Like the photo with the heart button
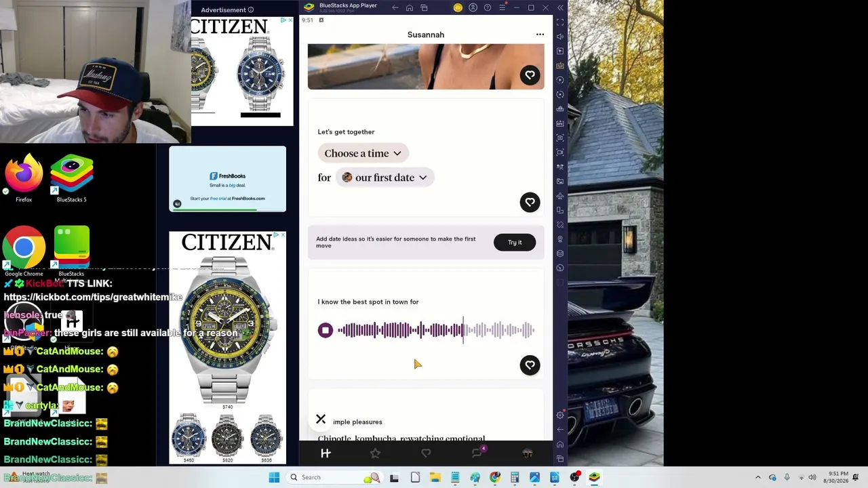The image size is (868, 488). coord(530,75)
